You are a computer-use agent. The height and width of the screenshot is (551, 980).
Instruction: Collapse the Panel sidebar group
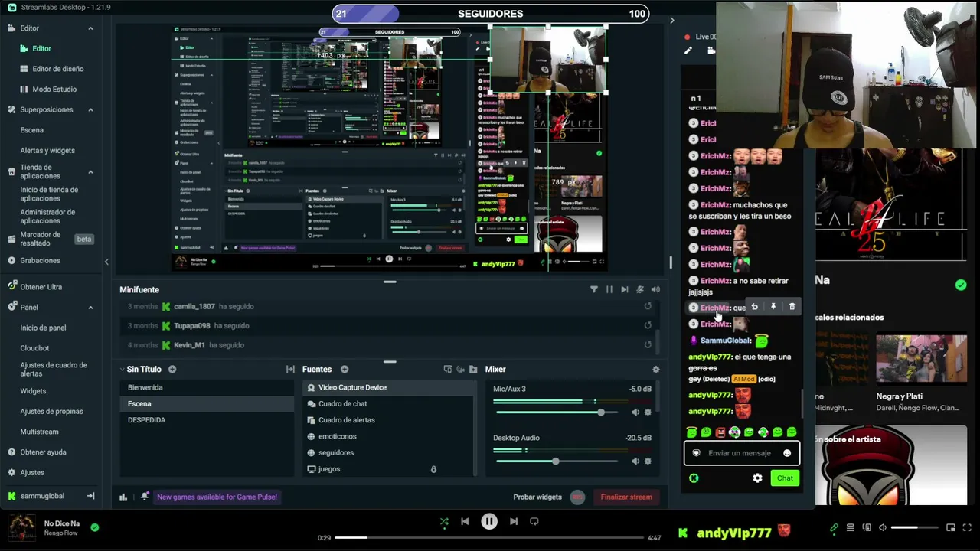pos(90,308)
